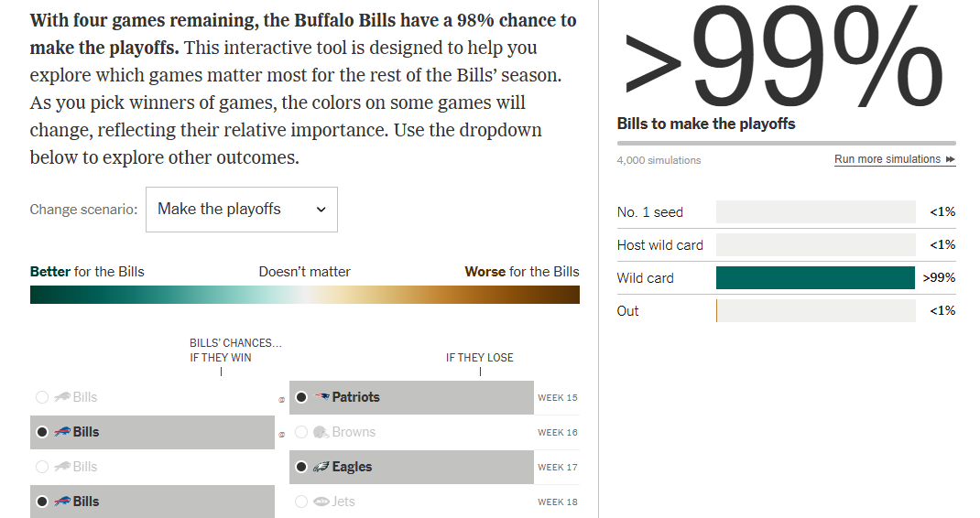980x518 pixels.
Task: Select Bills radio button for Week 15
Action: click(41, 397)
